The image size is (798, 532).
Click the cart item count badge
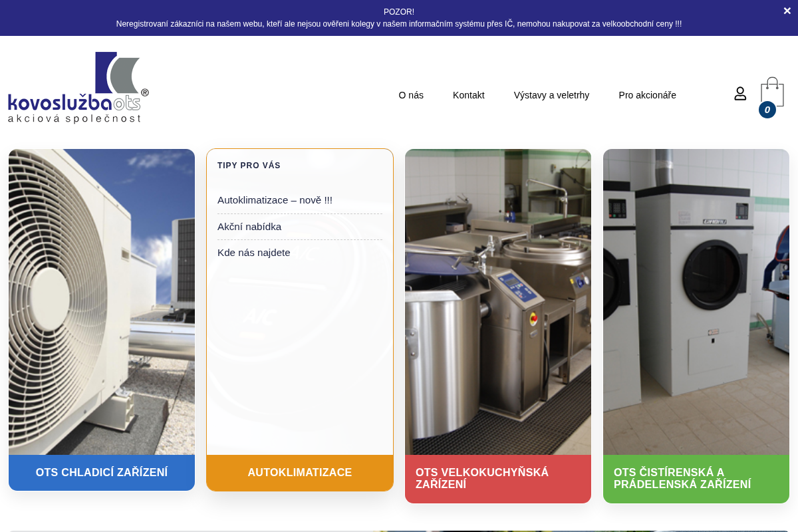click(x=767, y=110)
